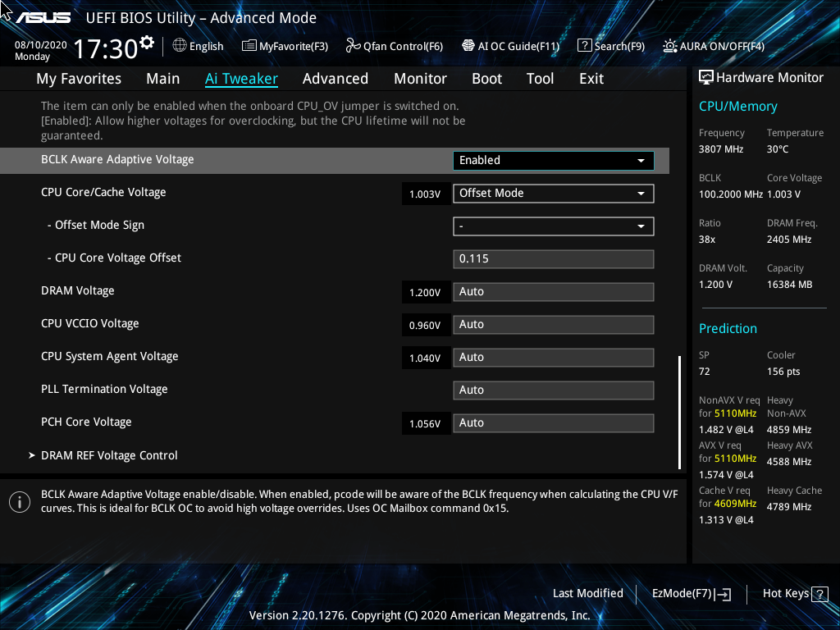Switch to My Favorites tab
The width and height of the screenshot is (840, 630).
click(79, 79)
